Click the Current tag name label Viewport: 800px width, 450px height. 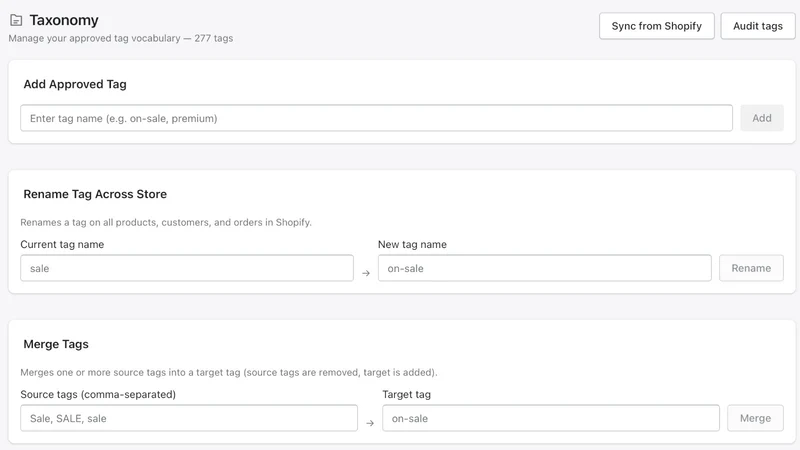[62, 244]
